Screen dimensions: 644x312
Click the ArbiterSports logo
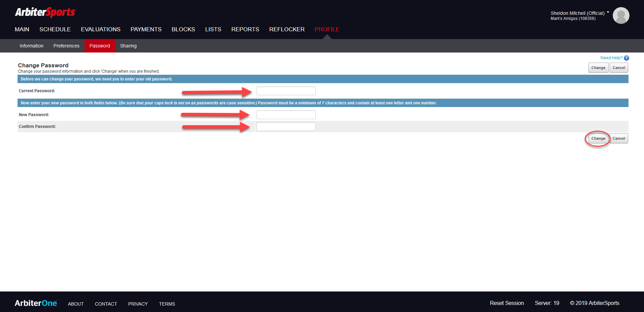[45, 12]
